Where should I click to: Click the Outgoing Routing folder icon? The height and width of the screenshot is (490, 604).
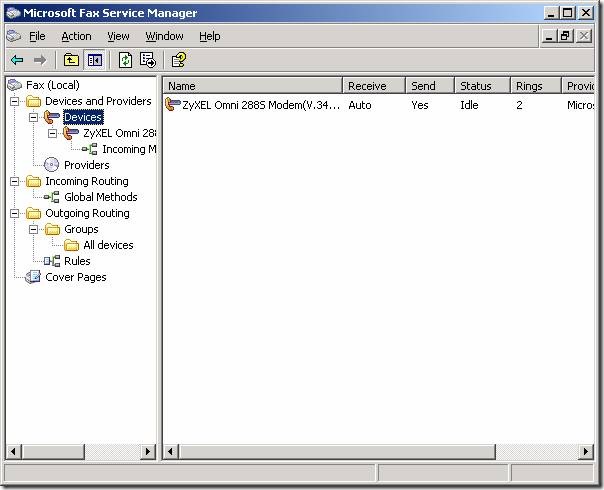coord(34,213)
